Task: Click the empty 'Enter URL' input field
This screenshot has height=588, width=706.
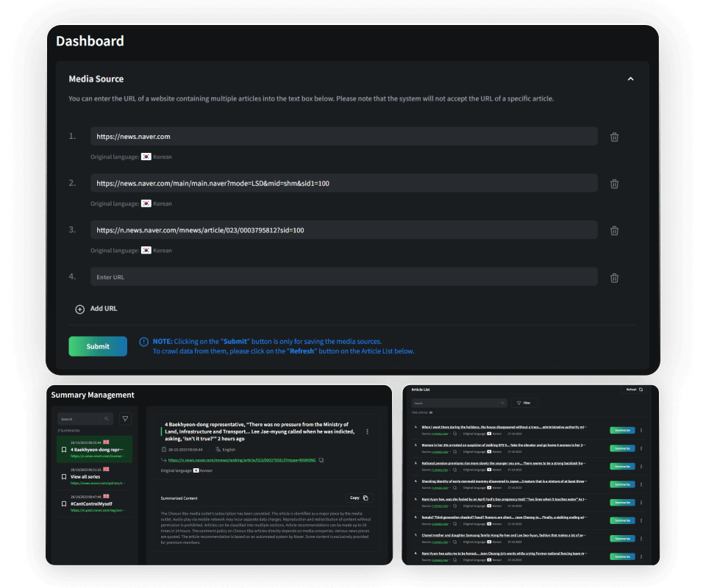Action: (x=343, y=277)
